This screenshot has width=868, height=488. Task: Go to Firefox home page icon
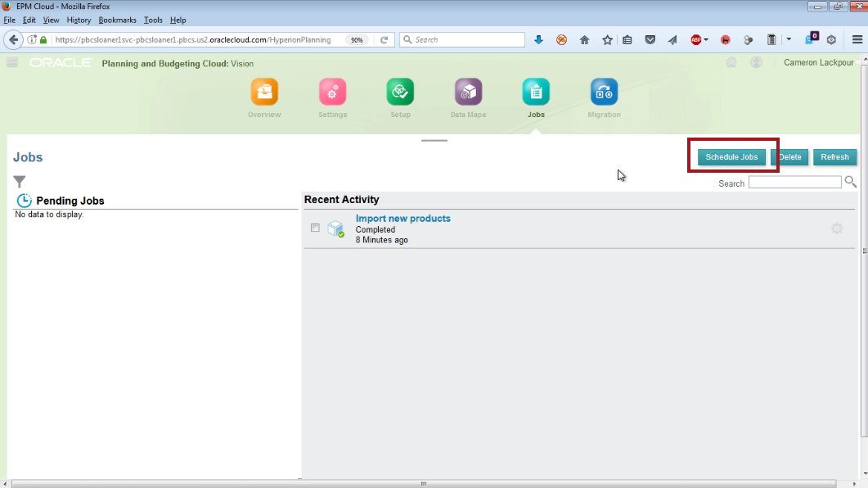click(x=585, y=40)
